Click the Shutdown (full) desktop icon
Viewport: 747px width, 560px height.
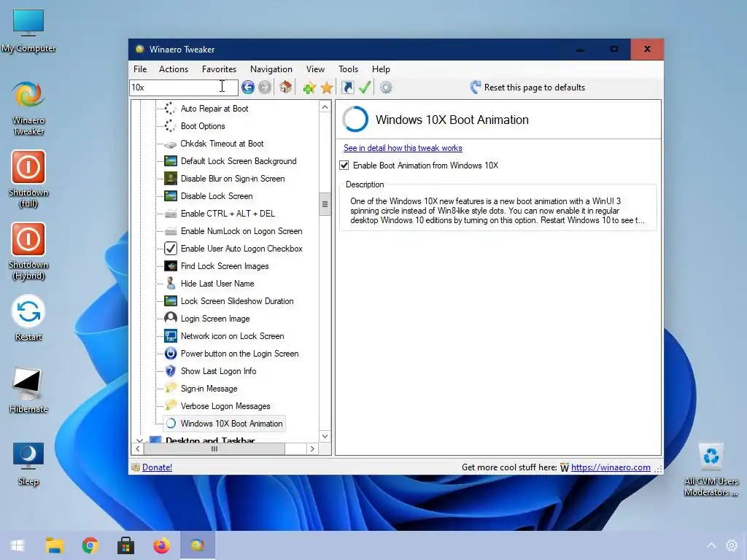28,179
